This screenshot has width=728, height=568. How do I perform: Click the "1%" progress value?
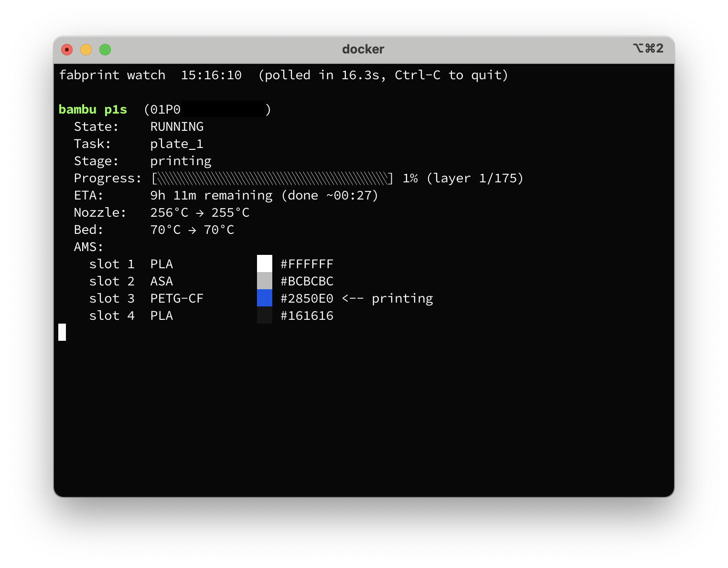pyautogui.click(x=410, y=179)
